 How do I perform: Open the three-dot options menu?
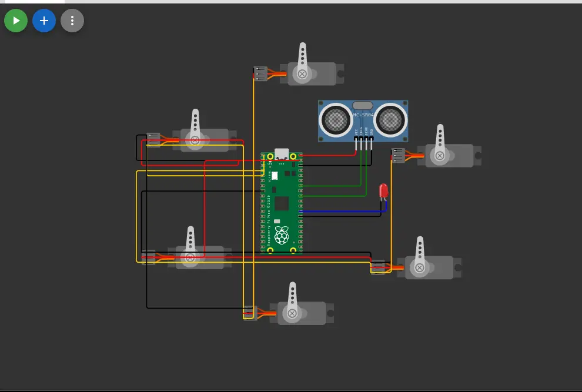tap(72, 20)
